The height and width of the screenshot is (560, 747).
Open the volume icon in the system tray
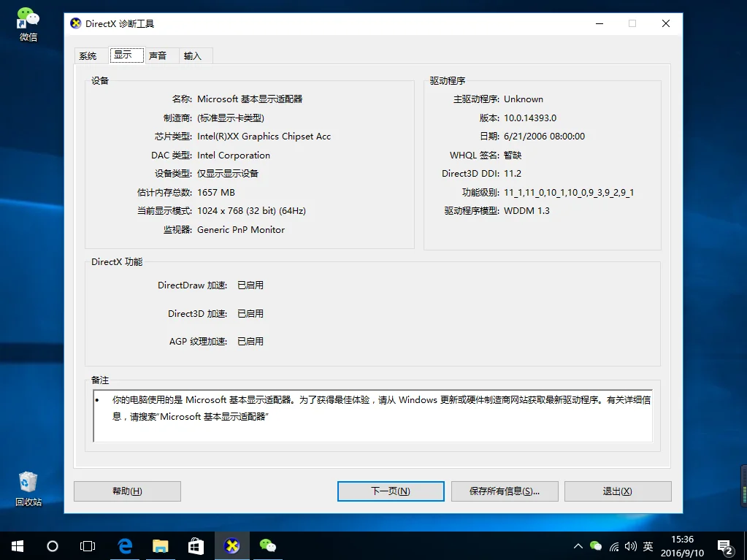(631, 545)
